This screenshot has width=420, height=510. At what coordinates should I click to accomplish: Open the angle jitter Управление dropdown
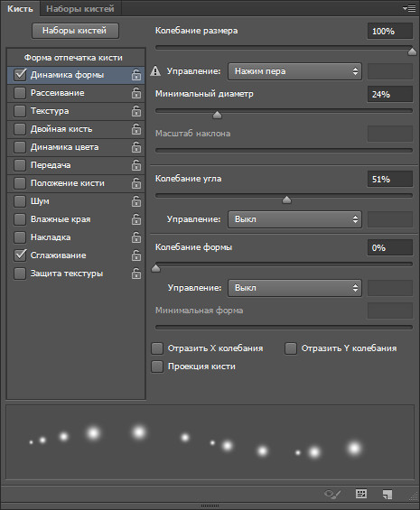[x=294, y=219]
